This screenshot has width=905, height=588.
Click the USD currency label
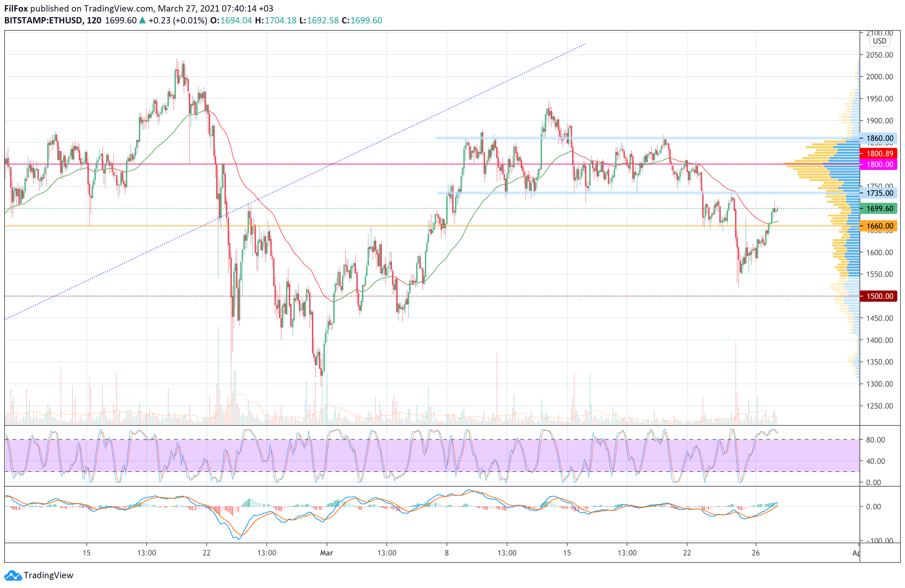click(x=879, y=41)
